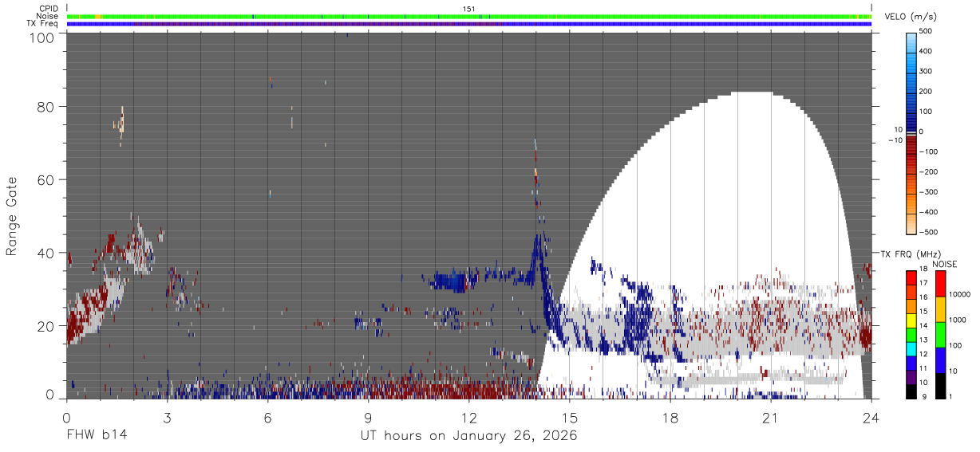Click the TX FRQ (MHz) legend title
980x452 pixels.
point(911,254)
